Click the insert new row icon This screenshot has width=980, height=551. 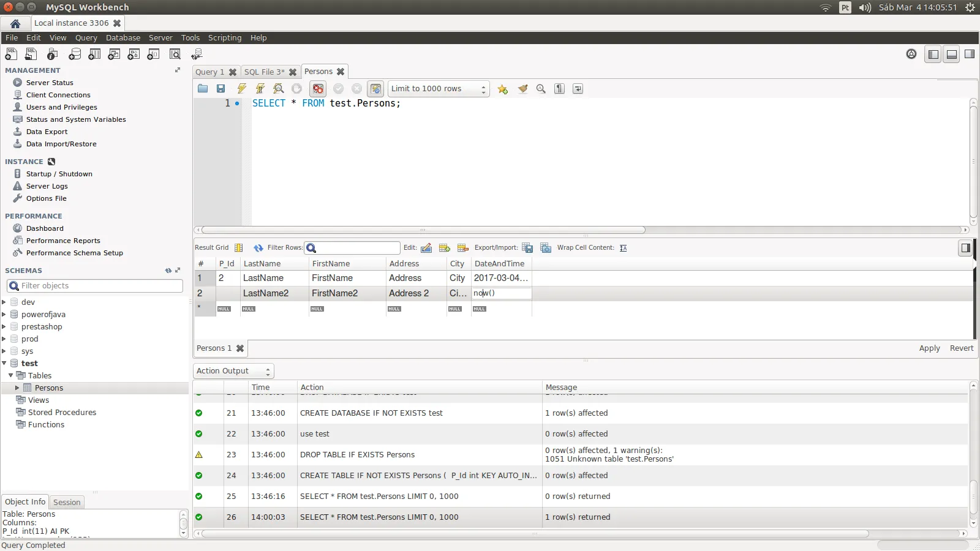tap(445, 248)
